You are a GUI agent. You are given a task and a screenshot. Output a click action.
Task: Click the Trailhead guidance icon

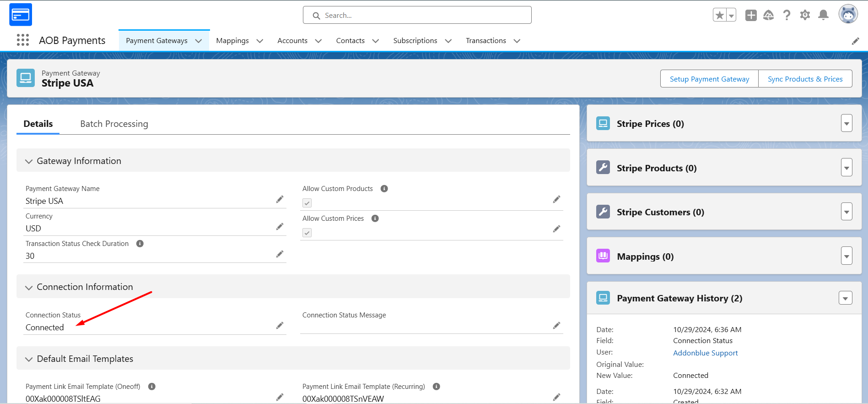(x=769, y=15)
